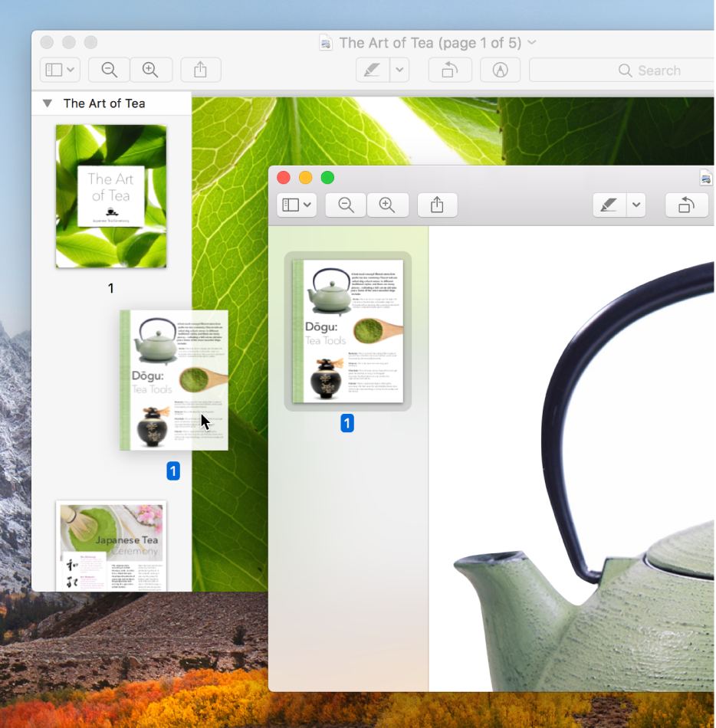Select the green leaves cover page thumbnail

111,196
